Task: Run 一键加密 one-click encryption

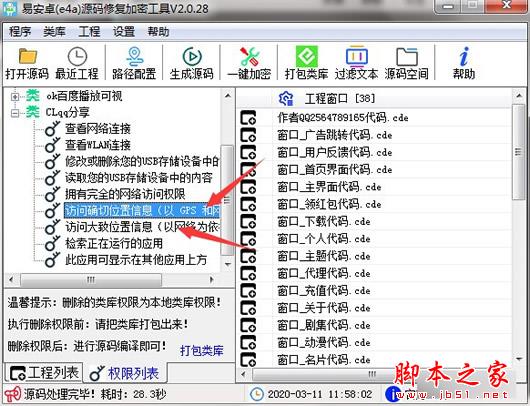Action: point(249,63)
